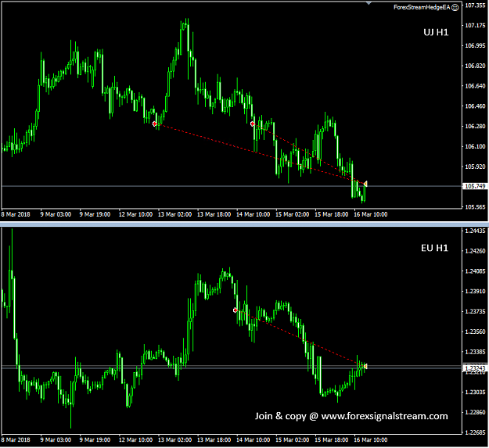Click the yellow close arrow on EU chart

coord(365,367)
